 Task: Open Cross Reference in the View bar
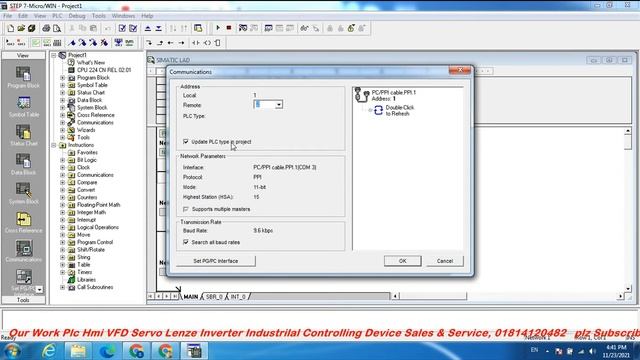coord(23,222)
